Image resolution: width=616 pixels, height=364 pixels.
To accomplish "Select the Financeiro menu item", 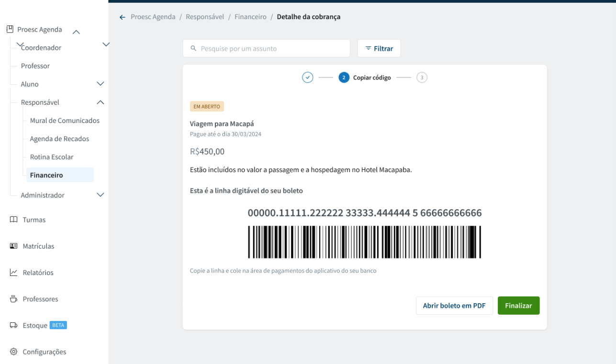I will 60,175.
